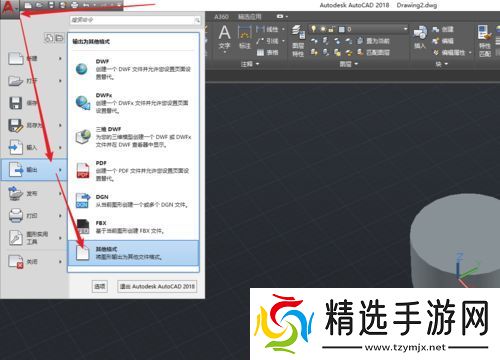Toggle layer lock icon in layer dropdown
This screenshot has width=500, height=360.
coord(331,29)
